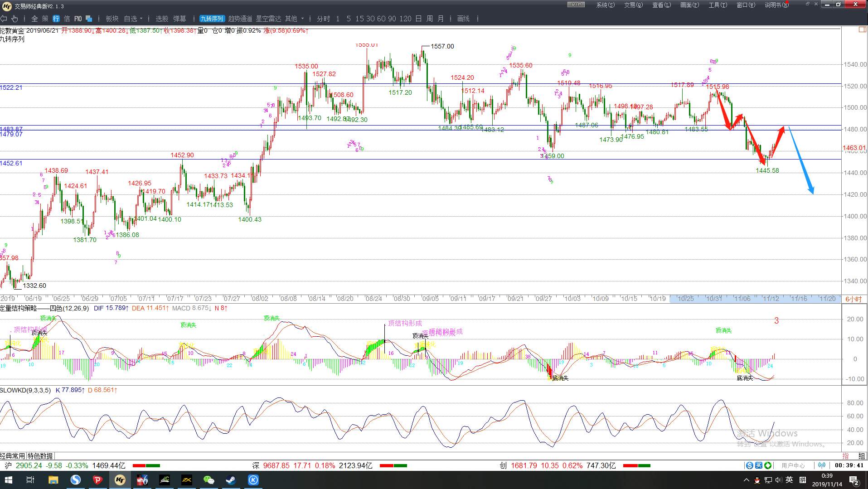
Task: Click the blue multi-window layout icon
Action: point(89,19)
